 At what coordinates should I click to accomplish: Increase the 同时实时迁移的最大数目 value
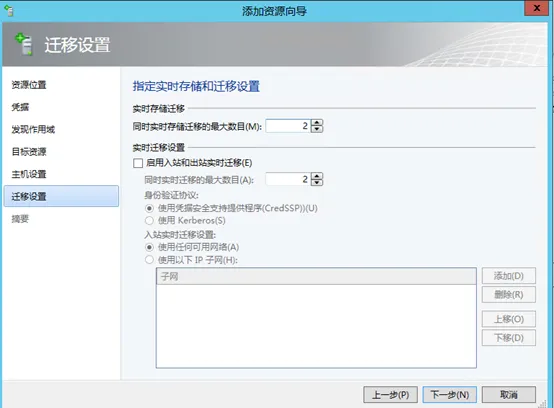coord(317,176)
